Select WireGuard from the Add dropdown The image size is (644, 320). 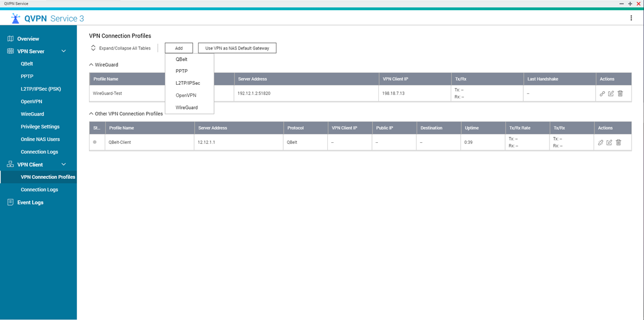(189, 107)
